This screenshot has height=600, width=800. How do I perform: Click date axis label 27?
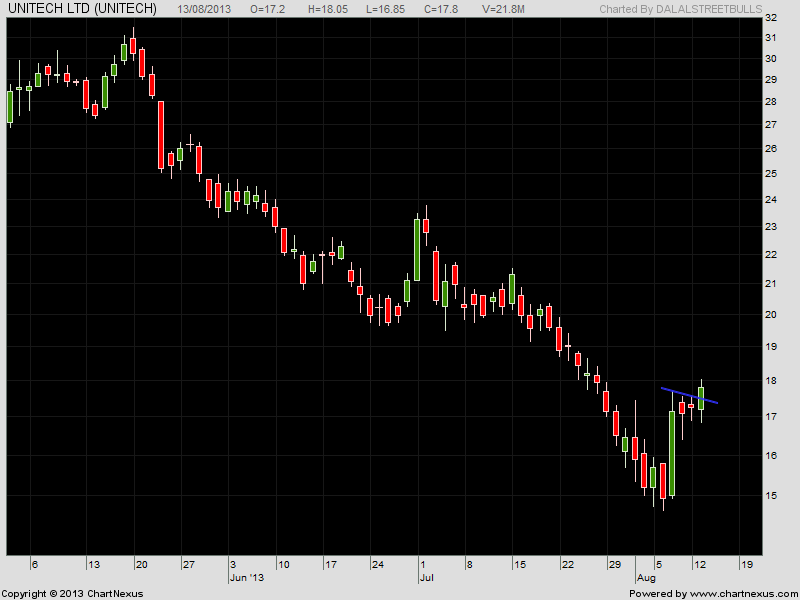(189, 565)
